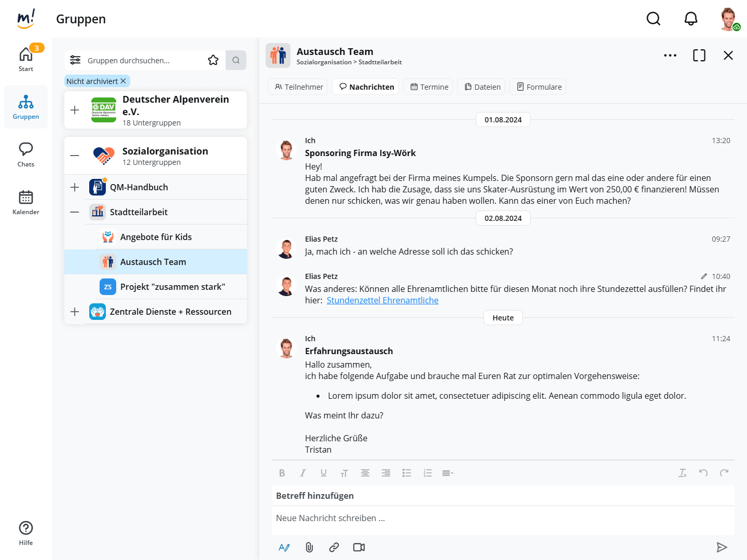Switch to the Termine tab

coord(429,87)
